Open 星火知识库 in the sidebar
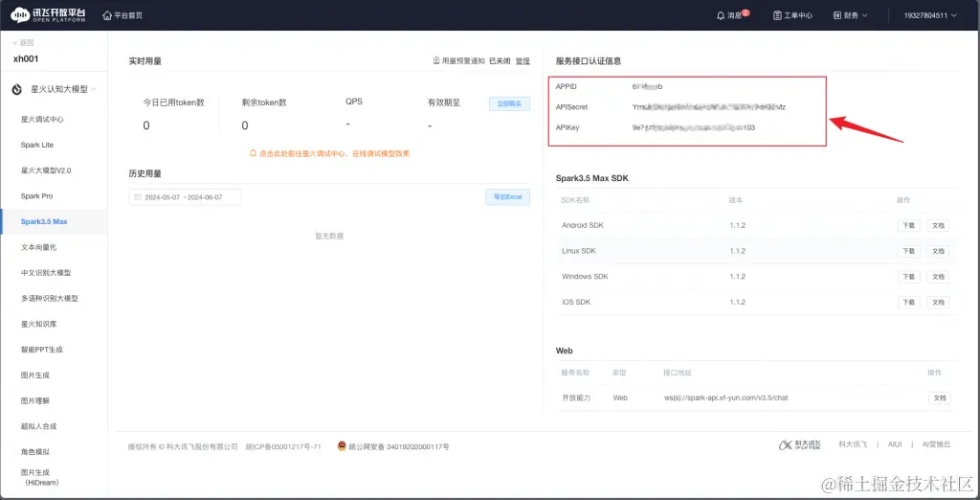Screen dimensions: 980x500 point(38,324)
